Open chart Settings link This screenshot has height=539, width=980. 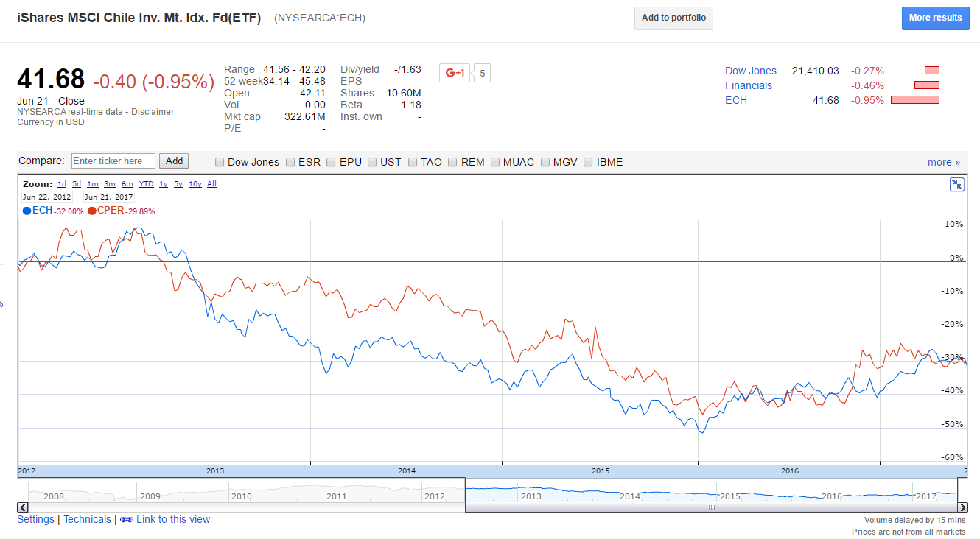[x=35, y=519]
